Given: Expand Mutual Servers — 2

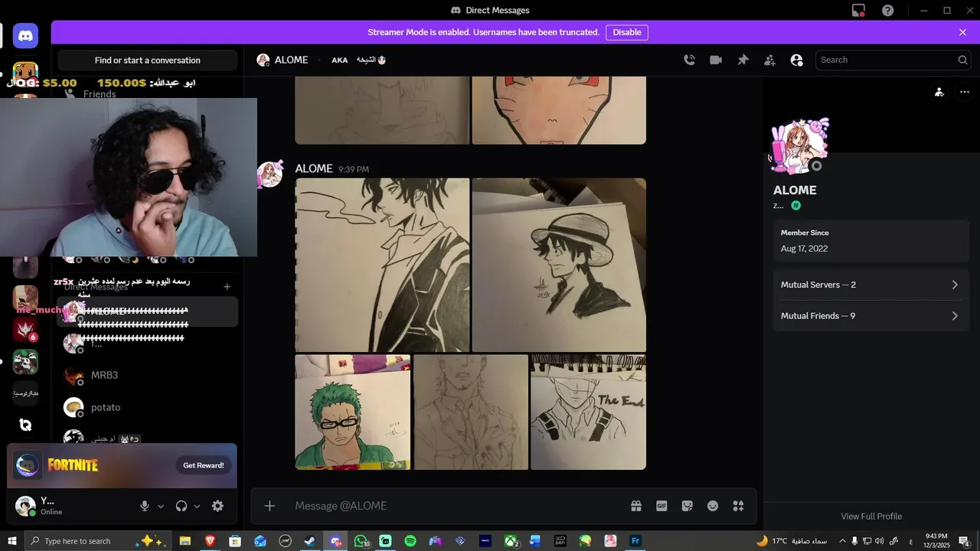Looking at the screenshot, I should [871, 285].
